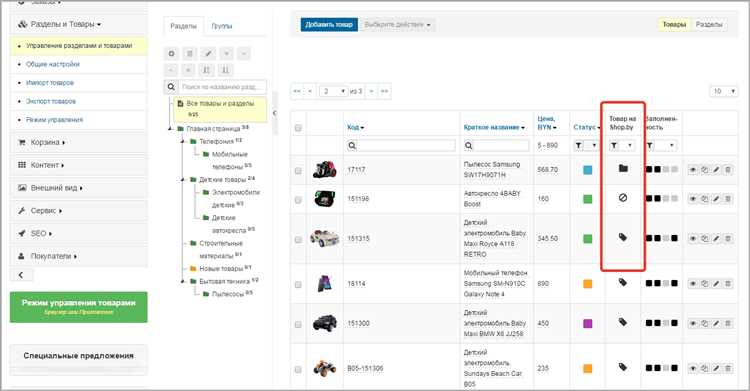Click the orange status swatch for product 18114
750x391 pixels.
[587, 284]
